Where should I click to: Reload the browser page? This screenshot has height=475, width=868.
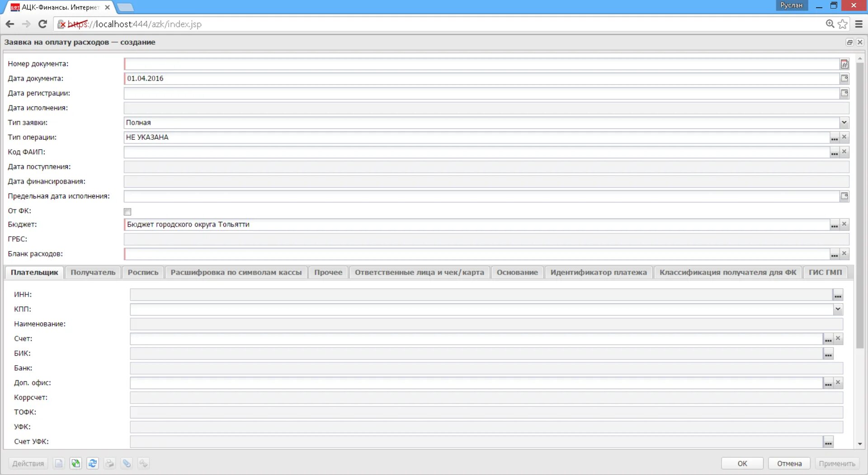click(x=42, y=24)
